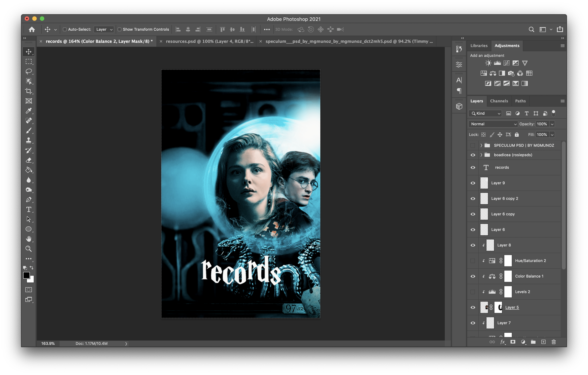Viewport: 588px width, 375px height.
Task: Click the Opacity value field
Action: (542, 124)
